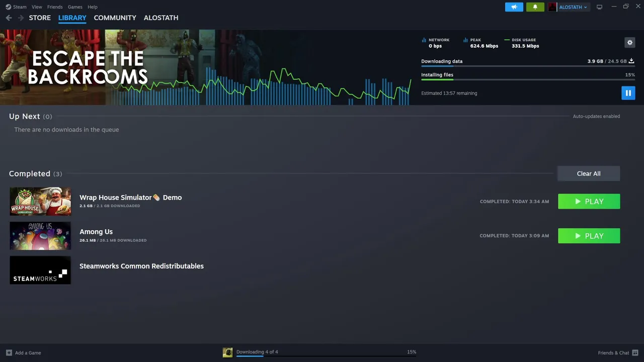Click the Installing files progress bar

[x=528, y=79]
